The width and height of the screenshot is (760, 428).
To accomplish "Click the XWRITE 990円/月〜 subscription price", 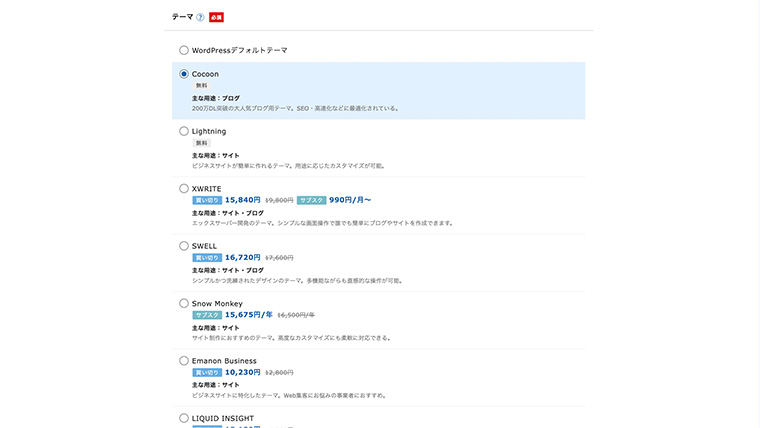I will tap(350, 200).
